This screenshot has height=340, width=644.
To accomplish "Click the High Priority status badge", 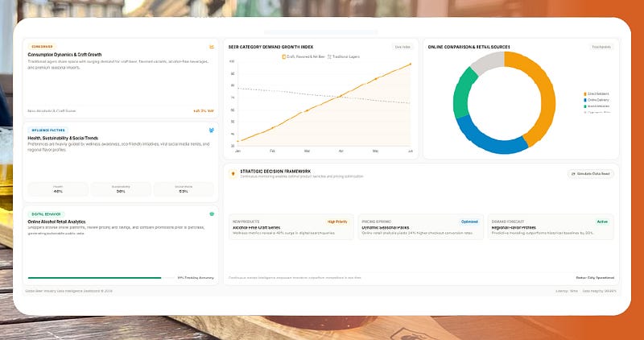I will click(337, 222).
